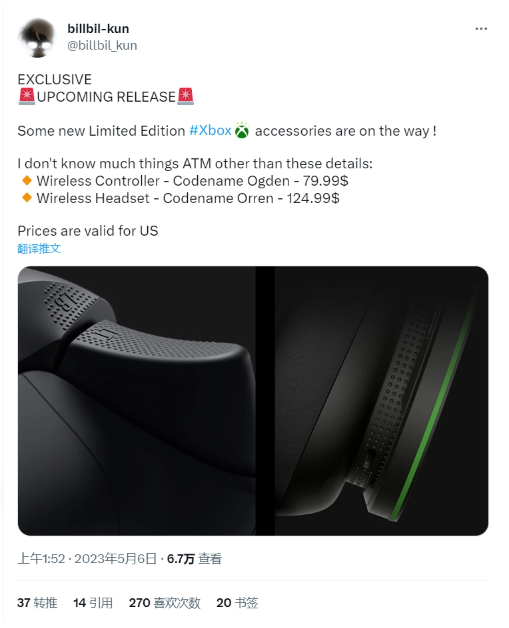View the 14 引用 quote tweets

coord(93,603)
